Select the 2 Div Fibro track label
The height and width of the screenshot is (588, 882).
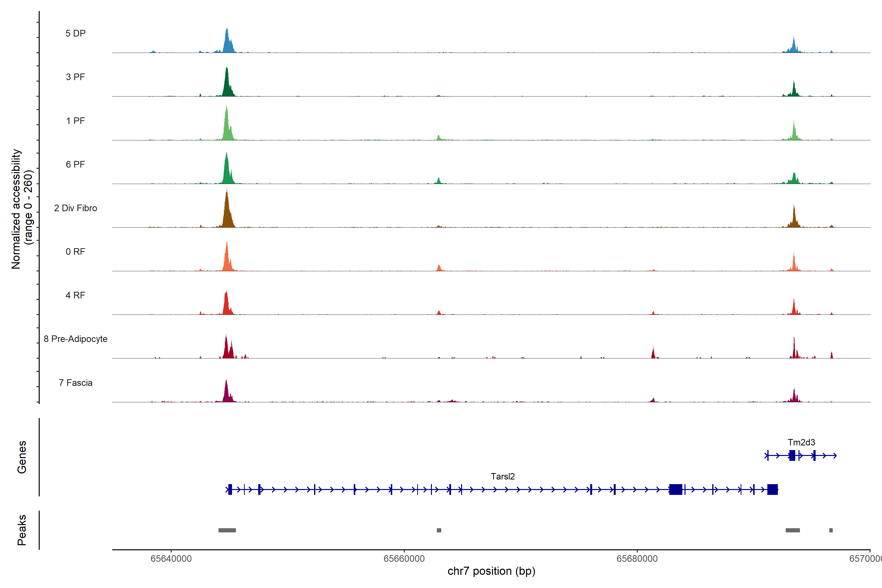pos(75,208)
